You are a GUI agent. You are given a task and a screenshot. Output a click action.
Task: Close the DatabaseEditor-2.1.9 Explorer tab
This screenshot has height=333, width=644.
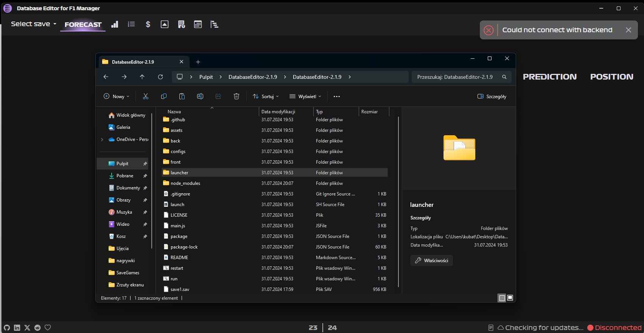click(x=182, y=62)
